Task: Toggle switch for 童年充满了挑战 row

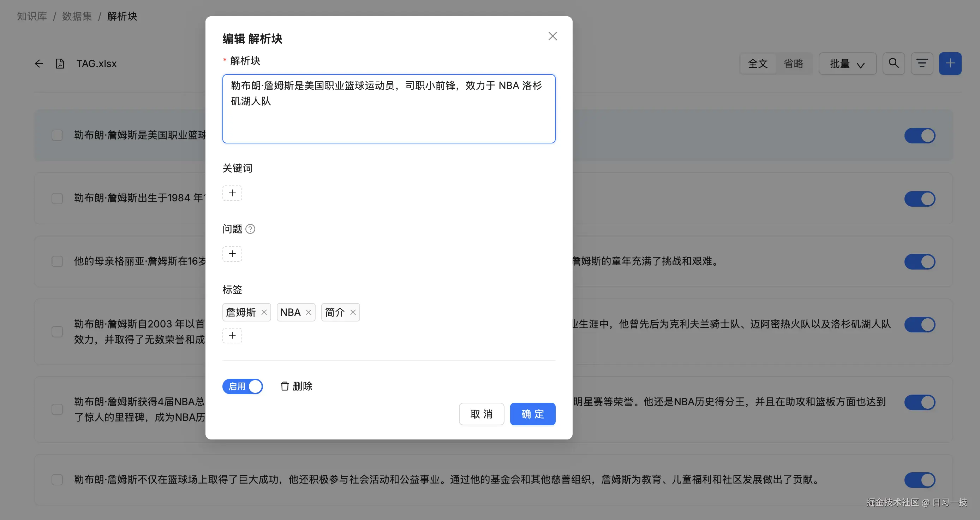Action: [920, 262]
